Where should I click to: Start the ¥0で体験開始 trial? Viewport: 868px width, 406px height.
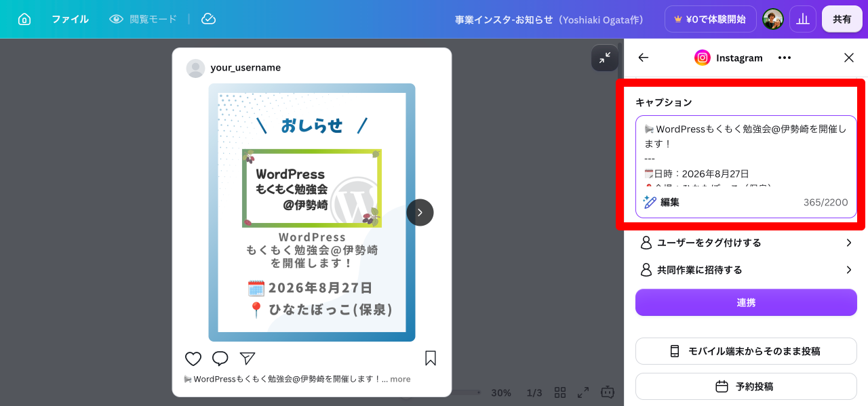pyautogui.click(x=710, y=19)
